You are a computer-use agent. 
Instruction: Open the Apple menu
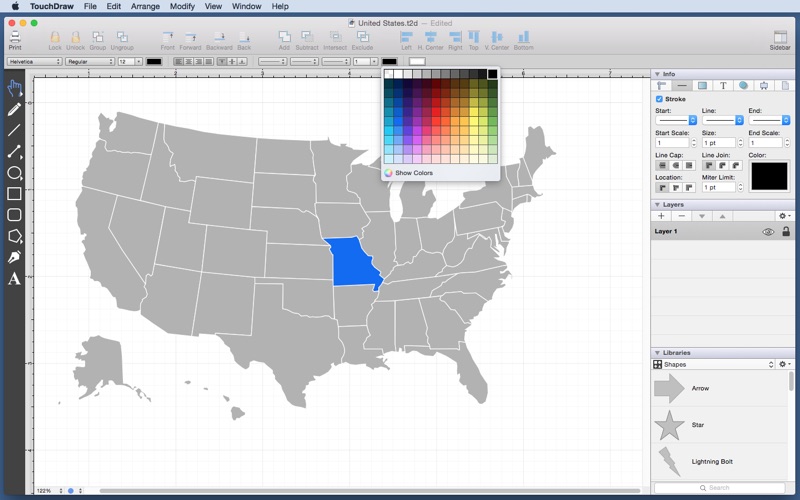(x=15, y=6)
